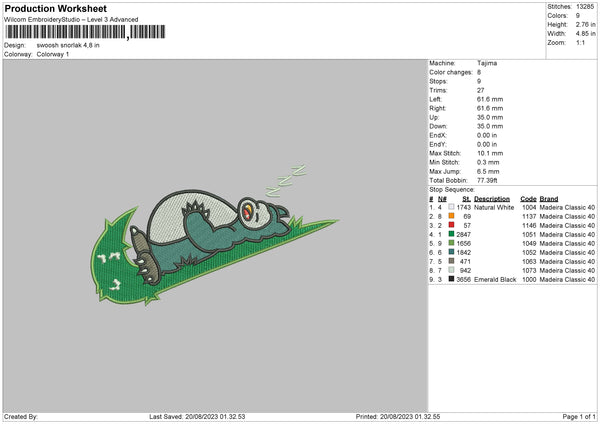This screenshot has width=600, height=424.
Task: Click the 'Stop Sequence:' heading
Action: pos(452,190)
